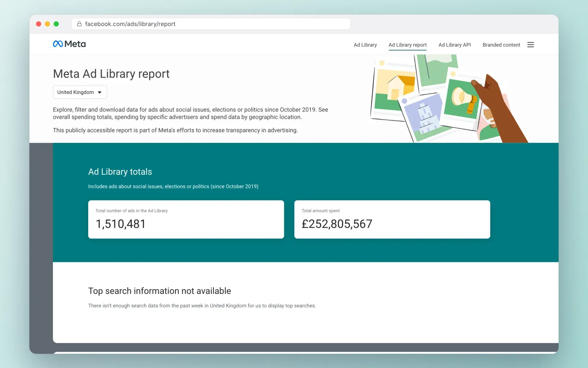The width and height of the screenshot is (588, 368).
Task: Click the yellow minimize window button
Action: (x=47, y=24)
